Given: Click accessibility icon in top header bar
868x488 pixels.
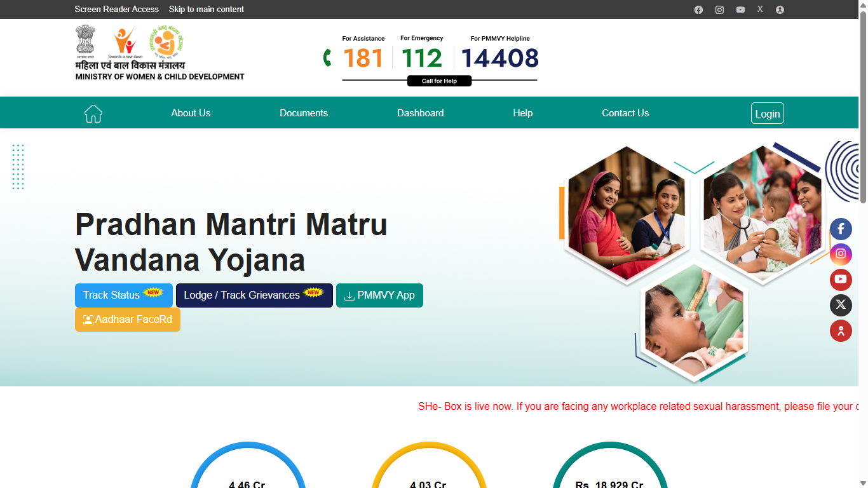Looking at the screenshot, I should [x=780, y=10].
